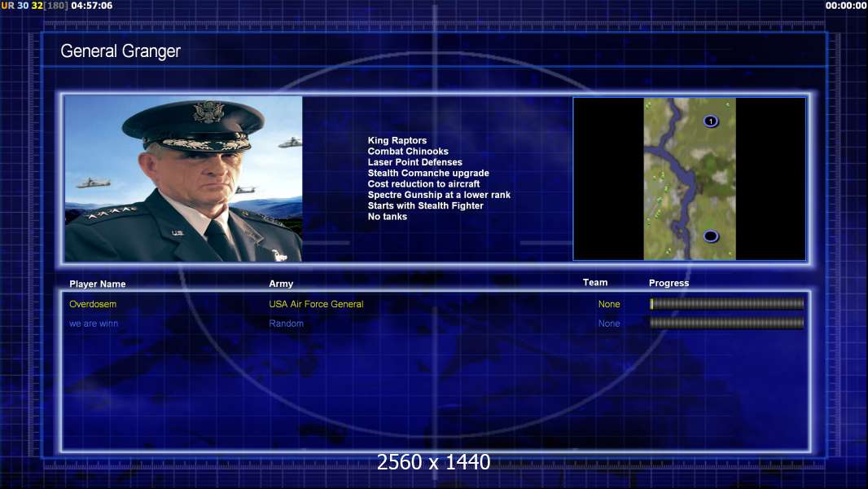The height and width of the screenshot is (489, 868).
Task: Click the Team column header
Action: coord(595,283)
